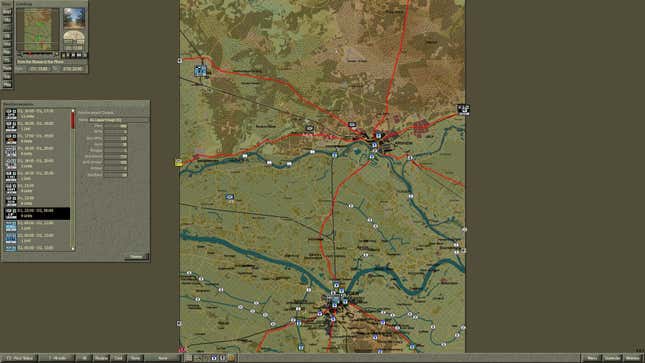645x363 pixels.
Task: Toggle the blue map-filter icon in the bottom toolbar
Action: pyautogui.click(x=214, y=358)
